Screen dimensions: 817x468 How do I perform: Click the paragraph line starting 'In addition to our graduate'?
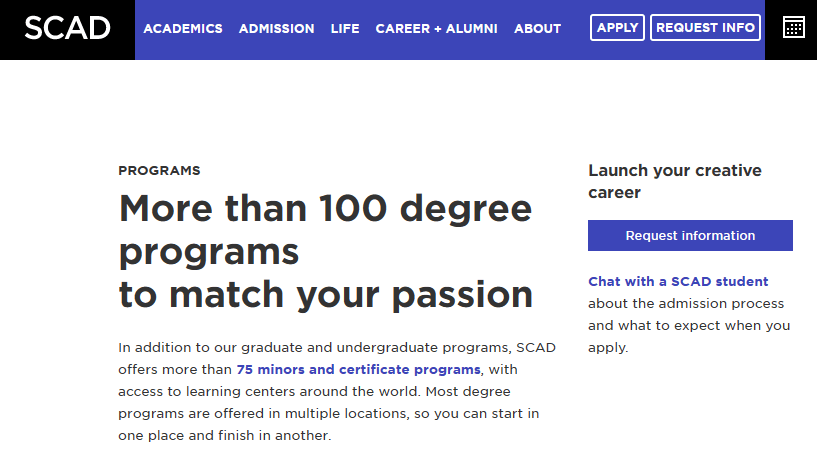click(337, 348)
